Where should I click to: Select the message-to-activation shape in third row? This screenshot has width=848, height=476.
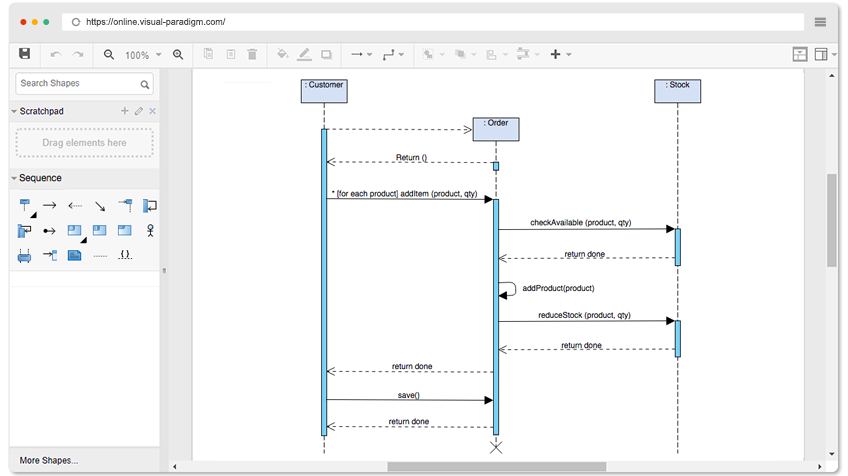coord(50,255)
